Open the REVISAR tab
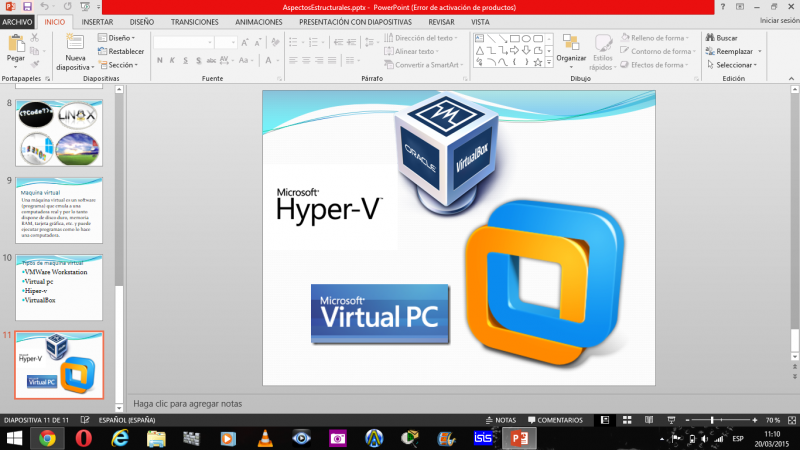 pyautogui.click(x=441, y=22)
